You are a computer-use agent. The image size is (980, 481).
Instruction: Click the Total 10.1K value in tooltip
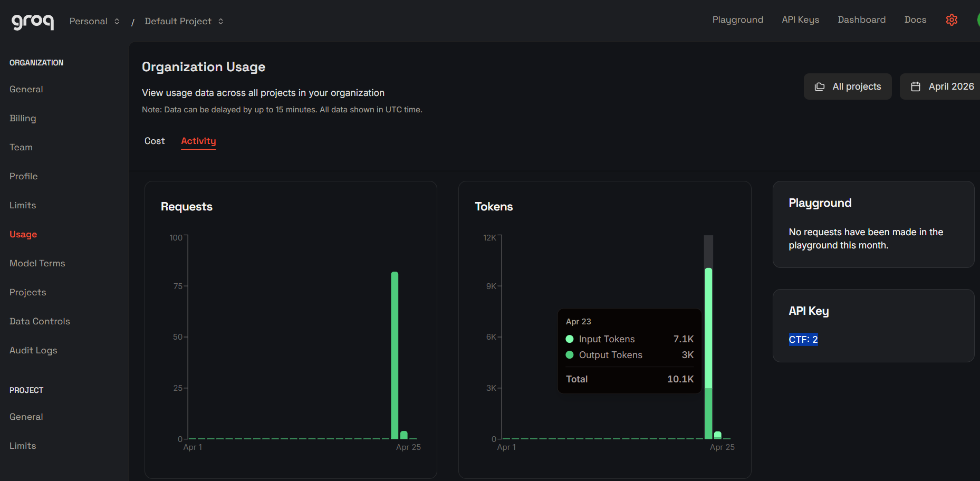[x=680, y=379]
